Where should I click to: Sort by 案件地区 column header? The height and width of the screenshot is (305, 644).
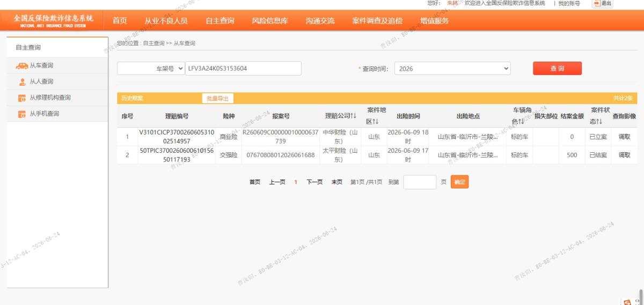click(376, 116)
